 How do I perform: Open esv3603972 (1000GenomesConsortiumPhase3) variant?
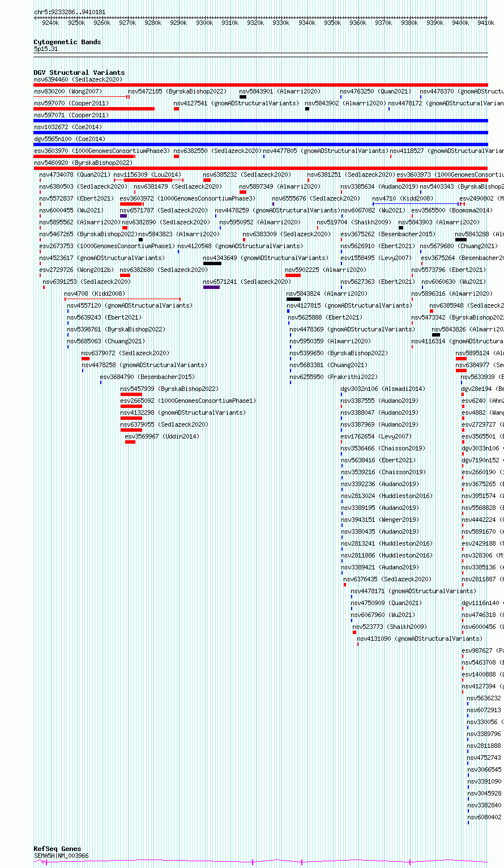point(188,199)
